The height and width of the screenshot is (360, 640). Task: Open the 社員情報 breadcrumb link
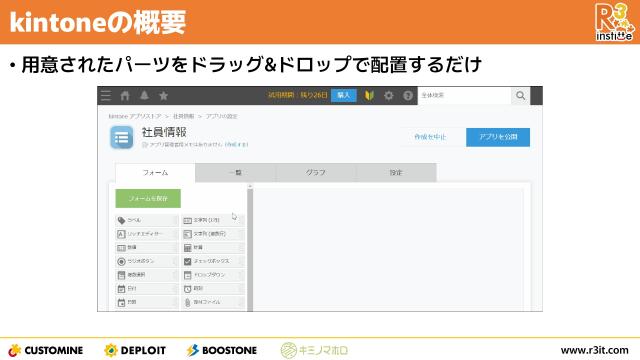(183, 116)
